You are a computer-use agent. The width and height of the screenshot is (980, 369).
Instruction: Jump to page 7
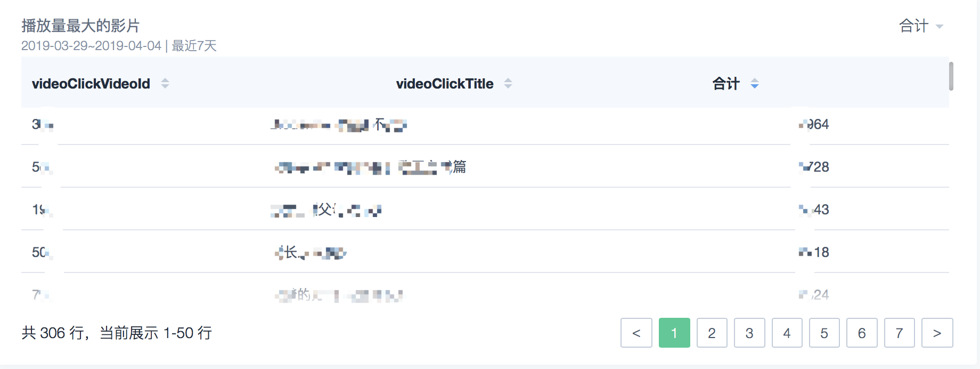coord(900,333)
